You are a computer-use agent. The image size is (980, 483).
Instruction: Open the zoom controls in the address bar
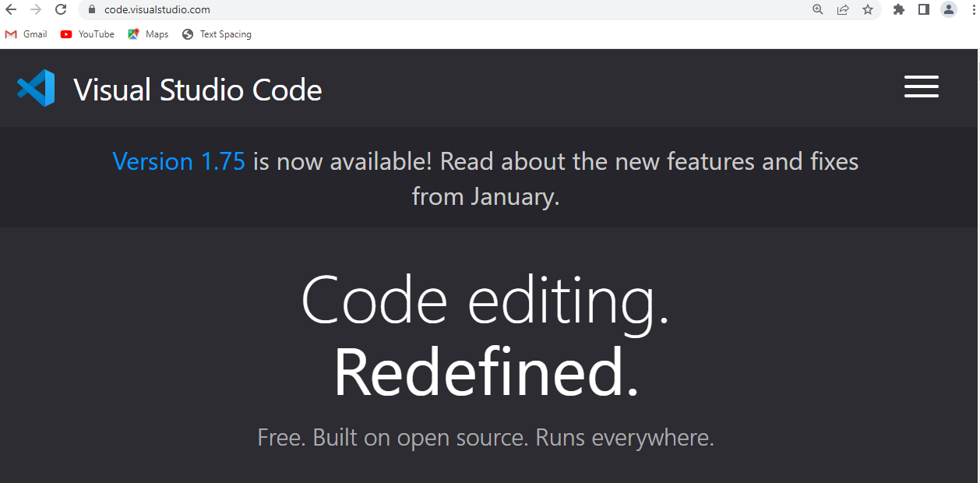pyautogui.click(x=817, y=9)
